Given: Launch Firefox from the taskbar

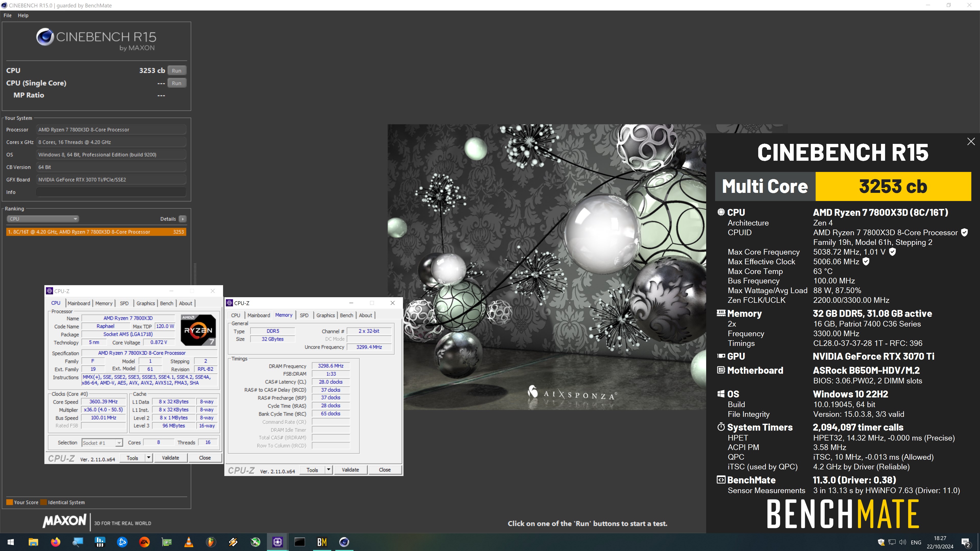Looking at the screenshot, I should tap(56, 542).
